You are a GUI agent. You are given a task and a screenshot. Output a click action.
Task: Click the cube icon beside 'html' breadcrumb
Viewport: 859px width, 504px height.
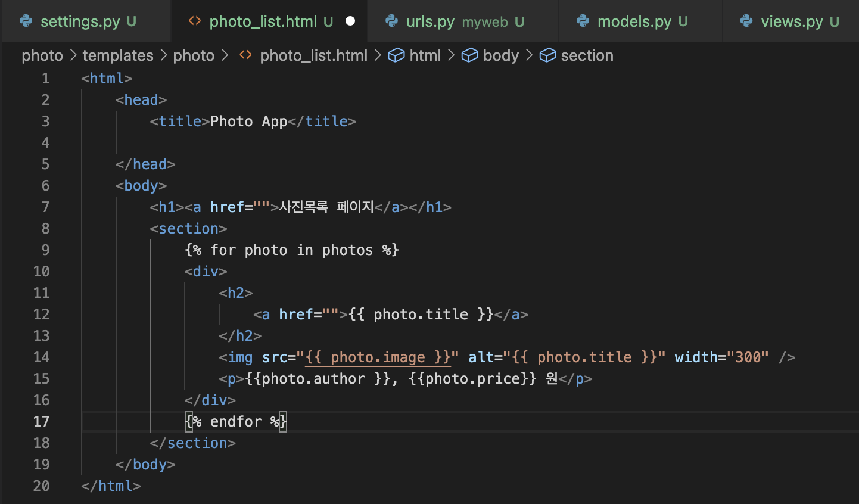pos(396,55)
